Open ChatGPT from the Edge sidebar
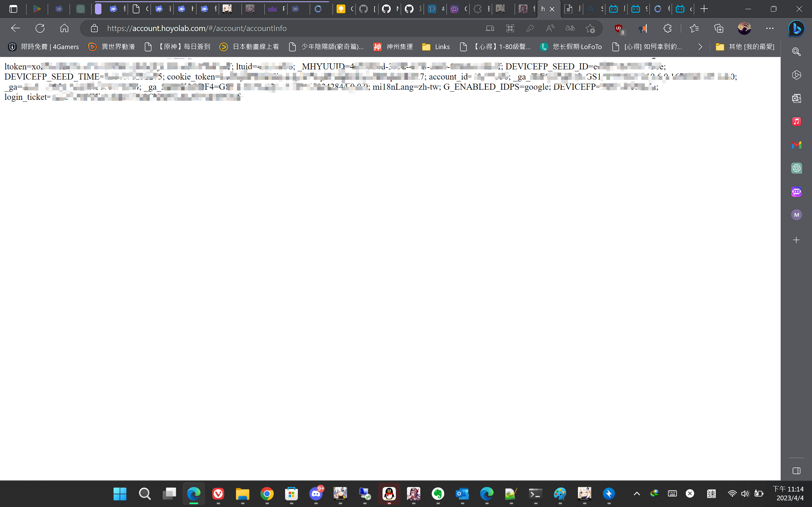 tap(796, 168)
